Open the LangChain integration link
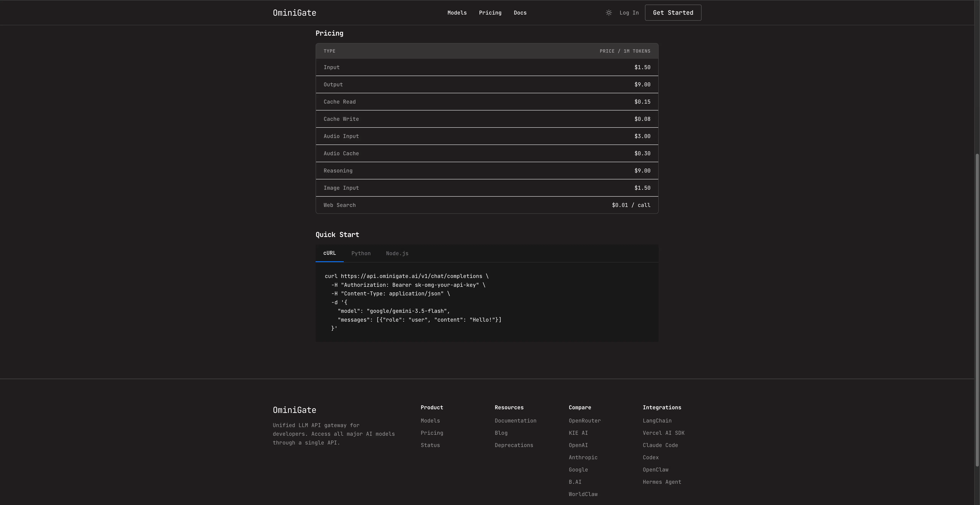This screenshot has height=505, width=980. tap(657, 421)
